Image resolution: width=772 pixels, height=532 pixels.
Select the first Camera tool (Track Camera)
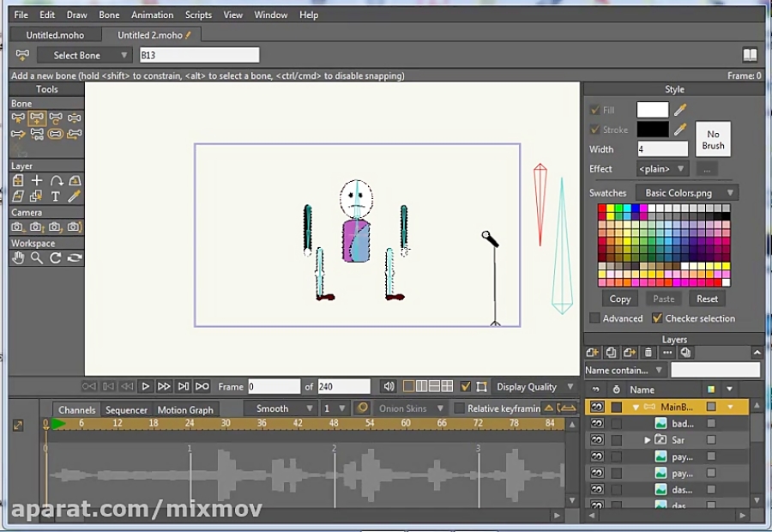coord(18,227)
